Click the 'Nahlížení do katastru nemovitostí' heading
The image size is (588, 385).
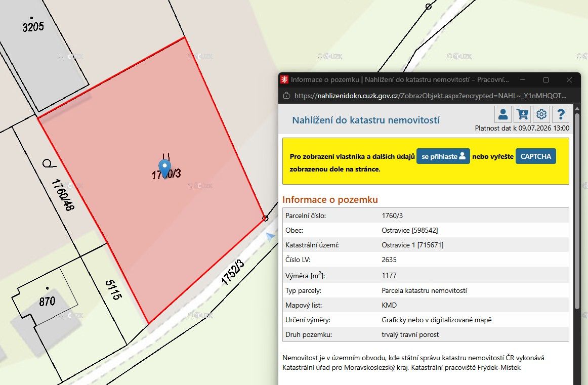click(x=366, y=120)
